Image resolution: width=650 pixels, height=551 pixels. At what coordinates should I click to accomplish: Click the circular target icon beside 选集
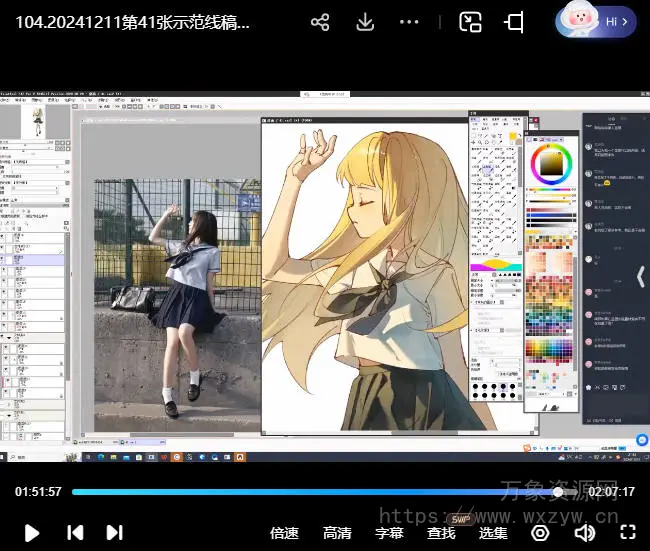pyautogui.click(x=540, y=533)
